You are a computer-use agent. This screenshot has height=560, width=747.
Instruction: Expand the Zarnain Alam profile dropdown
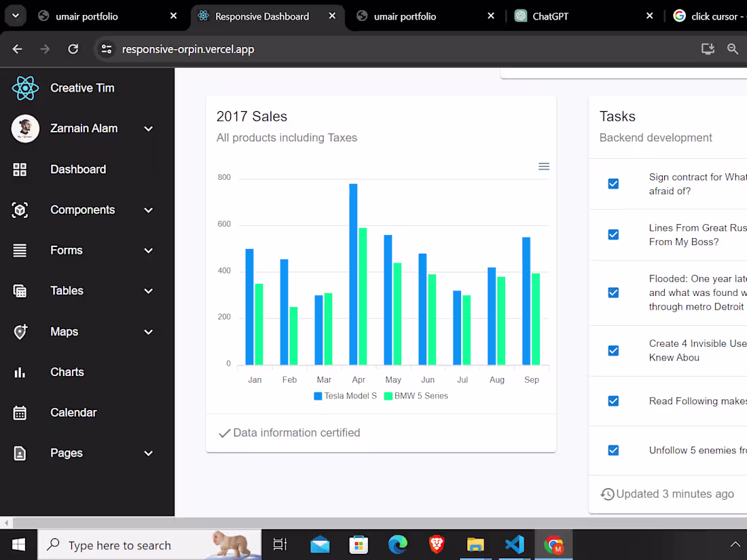[x=148, y=128]
